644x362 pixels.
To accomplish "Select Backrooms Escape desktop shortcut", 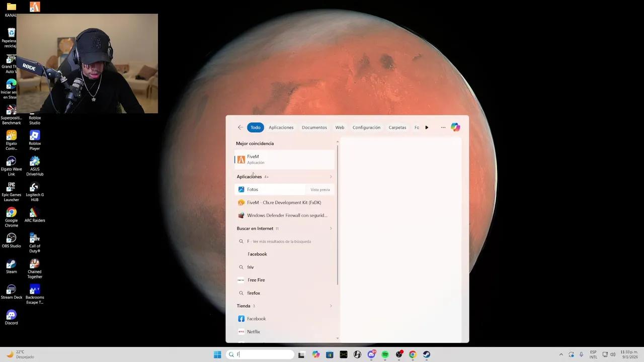I will click(x=35, y=294).
